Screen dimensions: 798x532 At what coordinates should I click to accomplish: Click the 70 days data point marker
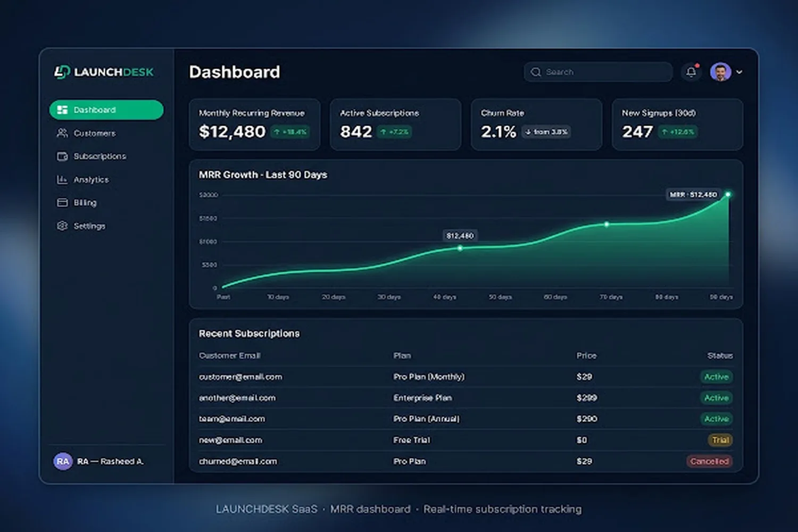606,225
